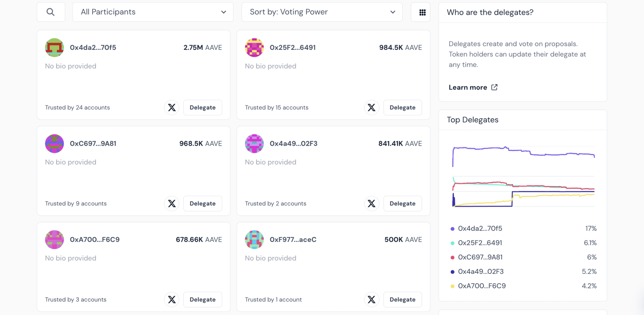Open 0x25F2...6491 delegate avatar
The image size is (644, 315).
(x=254, y=47)
